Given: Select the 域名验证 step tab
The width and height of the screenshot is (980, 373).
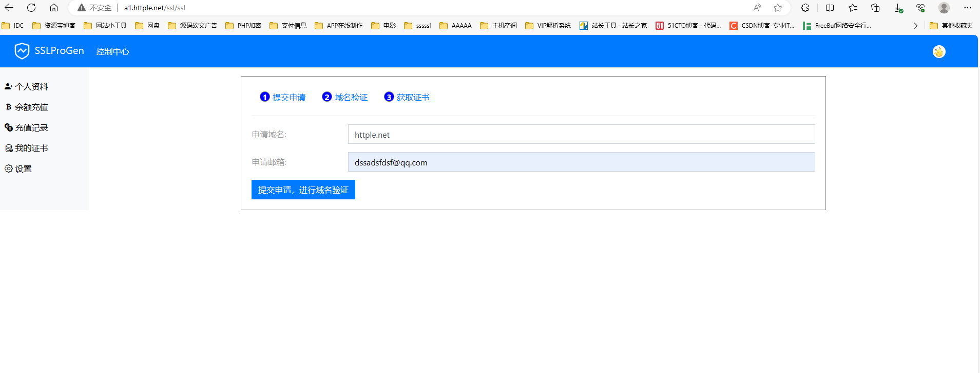Looking at the screenshot, I should (x=345, y=97).
